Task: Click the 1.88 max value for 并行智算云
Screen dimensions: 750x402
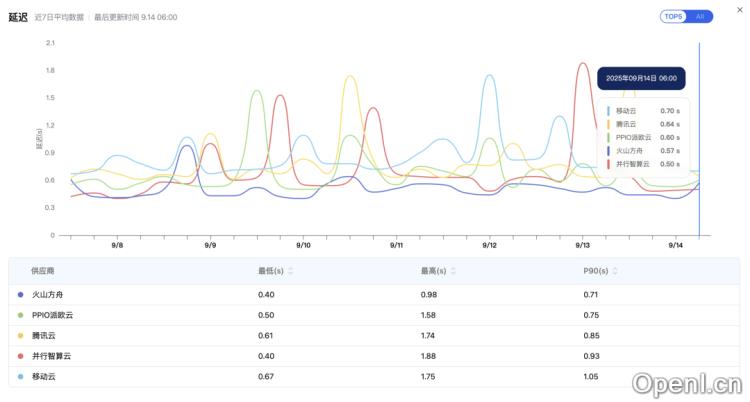Action: tap(428, 356)
